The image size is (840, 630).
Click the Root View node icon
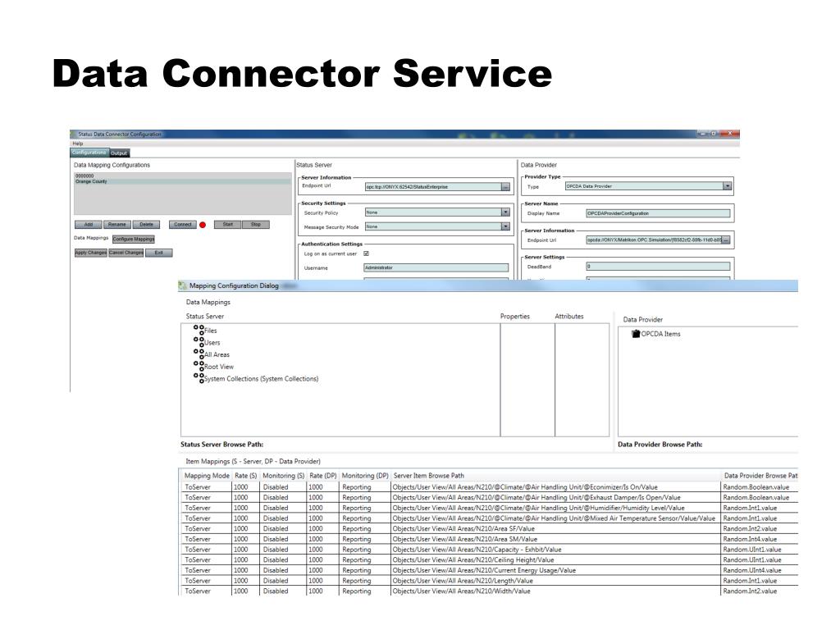pyautogui.click(x=199, y=366)
